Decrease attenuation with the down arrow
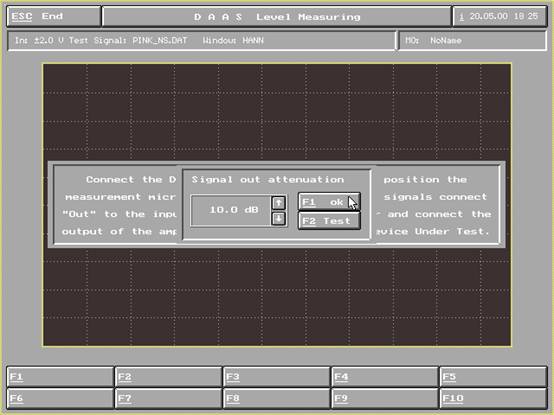 click(279, 219)
